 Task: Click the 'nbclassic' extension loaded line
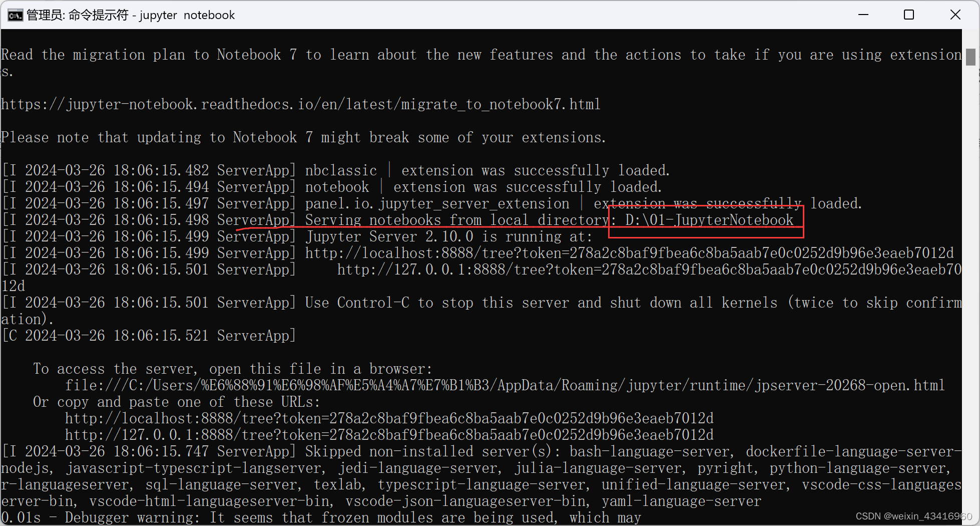pyautogui.click(x=336, y=170)
